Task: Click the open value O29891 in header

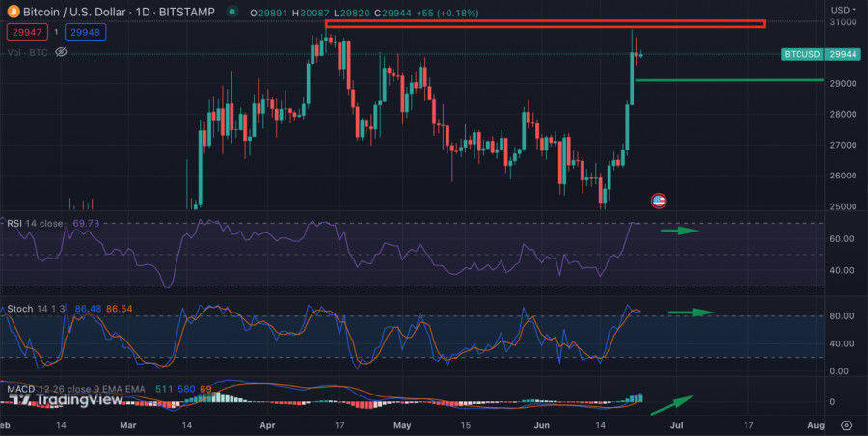Action: click(269, 13)
